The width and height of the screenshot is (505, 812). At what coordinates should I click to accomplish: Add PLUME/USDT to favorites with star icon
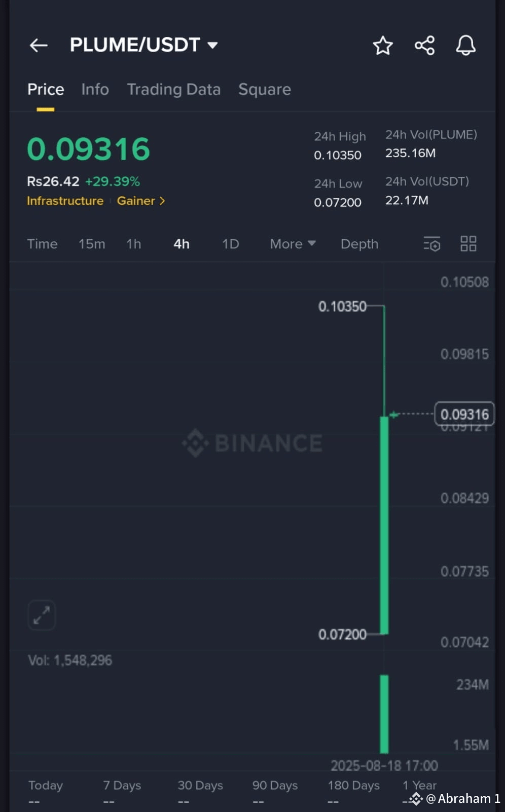(383, 45)
